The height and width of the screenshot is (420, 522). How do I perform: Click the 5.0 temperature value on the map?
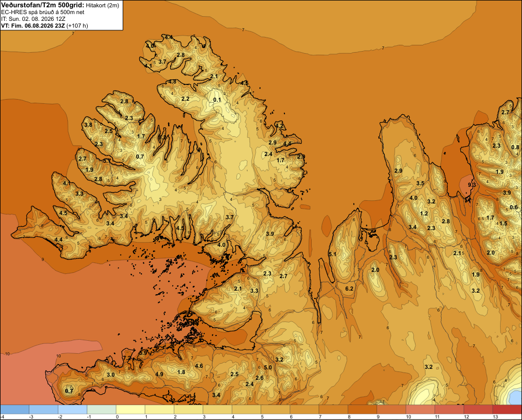[268, 368]
